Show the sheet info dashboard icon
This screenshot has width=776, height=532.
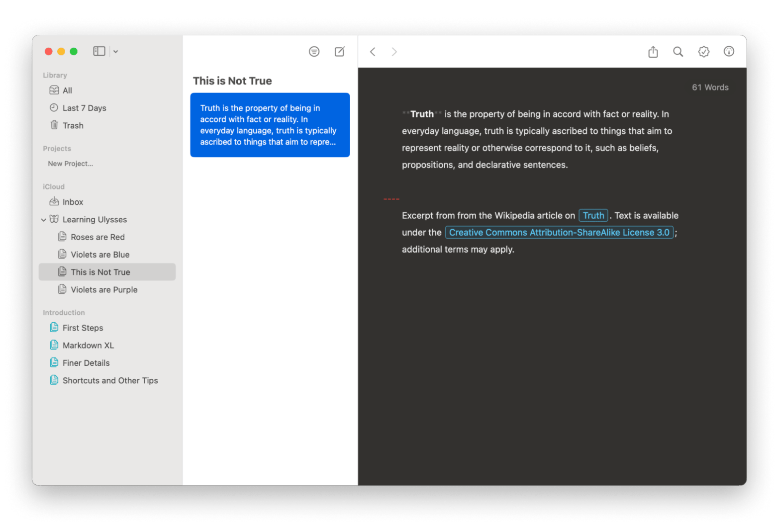coord(729,52)
